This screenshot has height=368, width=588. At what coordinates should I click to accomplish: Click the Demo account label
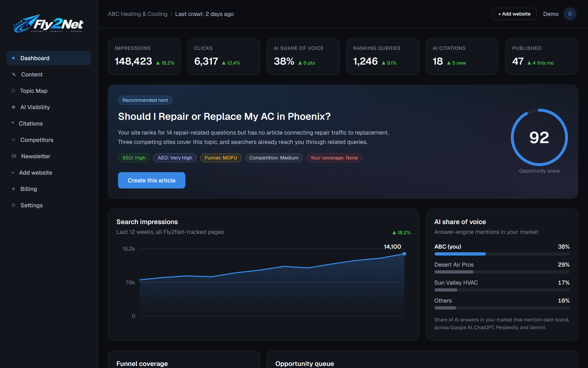[x=551, y=14]
